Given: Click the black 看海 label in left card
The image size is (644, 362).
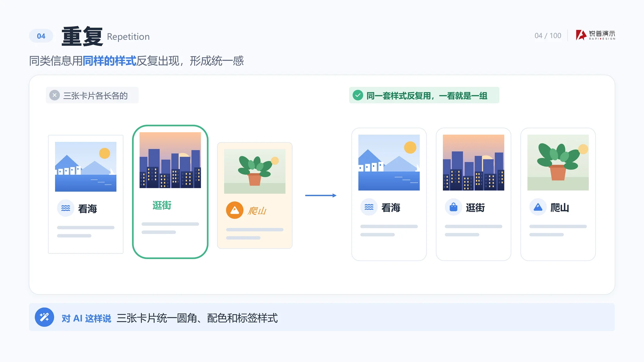Looking at the screenshot, I should (x=88, y=208).
